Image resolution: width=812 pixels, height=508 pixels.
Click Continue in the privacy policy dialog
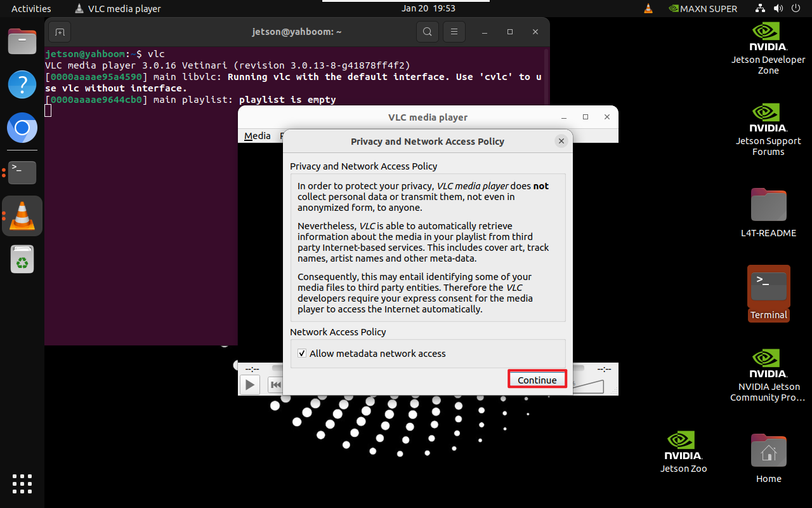[537, 380]
